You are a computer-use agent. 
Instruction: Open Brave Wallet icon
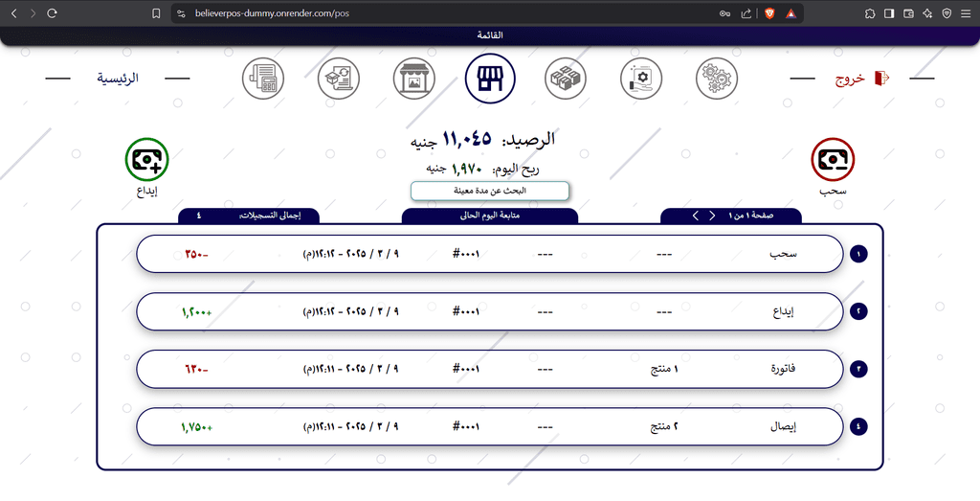[x=909, y=13]
